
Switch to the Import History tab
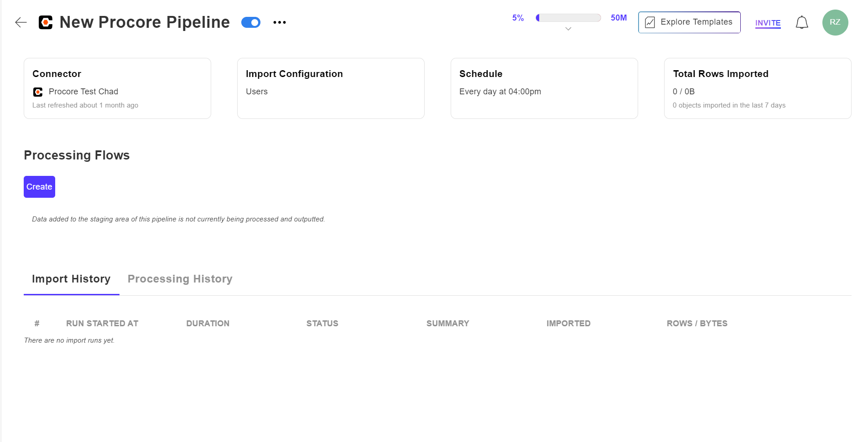71,279
